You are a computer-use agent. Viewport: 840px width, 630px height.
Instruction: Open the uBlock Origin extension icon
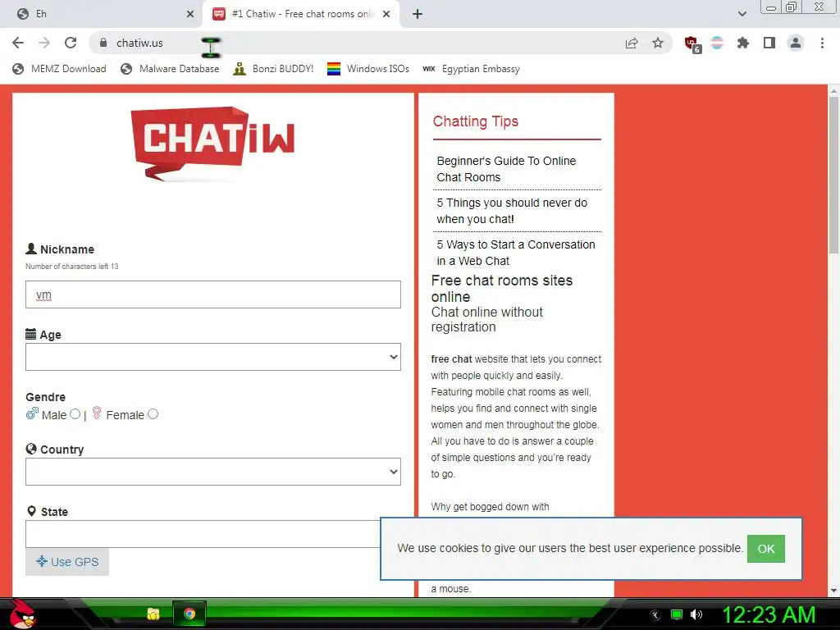point(692,43)
